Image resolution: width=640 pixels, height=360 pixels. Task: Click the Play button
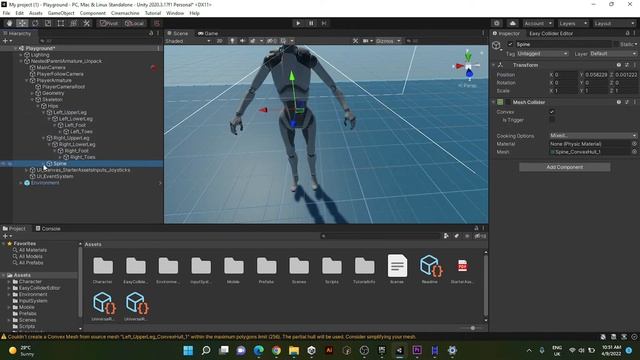tap(298, 23)
